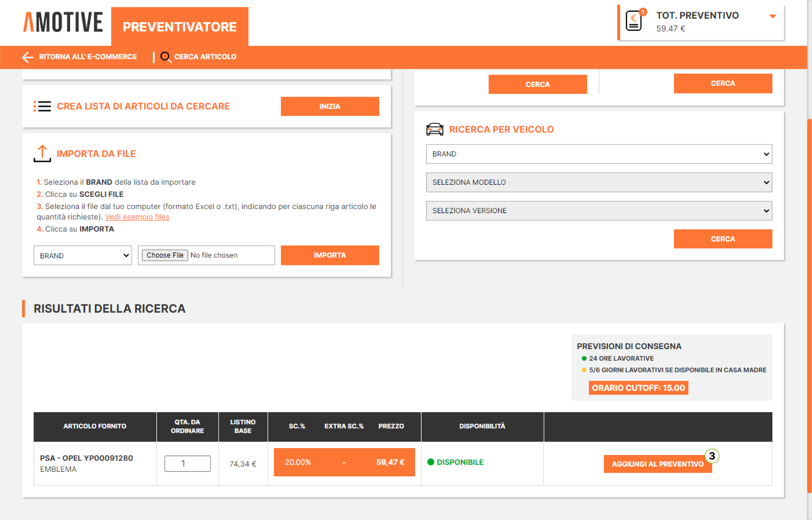Go to Ritorna all'E-commerce
The image size is (812, 520).
point(88,57)
